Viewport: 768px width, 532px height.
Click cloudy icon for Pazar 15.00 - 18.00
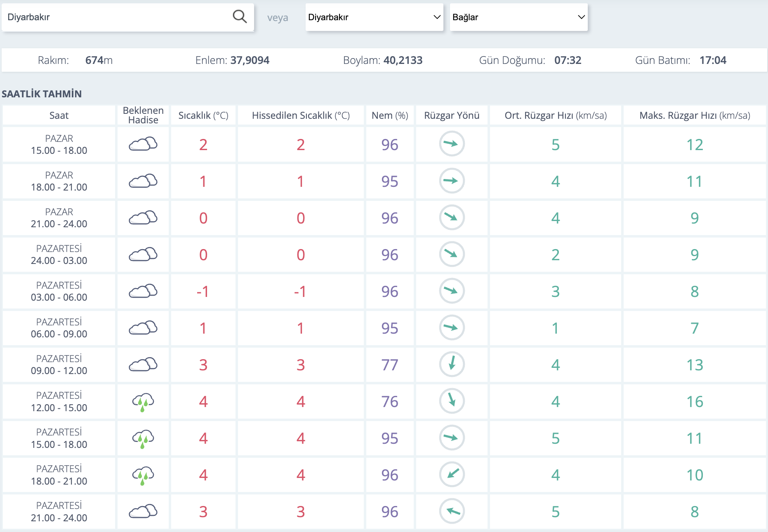click(143, 144)
